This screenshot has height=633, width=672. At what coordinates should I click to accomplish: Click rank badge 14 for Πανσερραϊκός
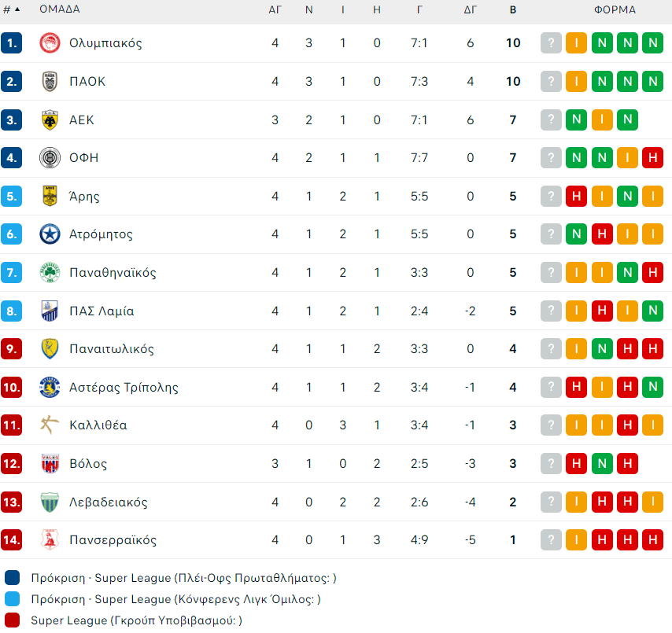[x=12, y=540]
